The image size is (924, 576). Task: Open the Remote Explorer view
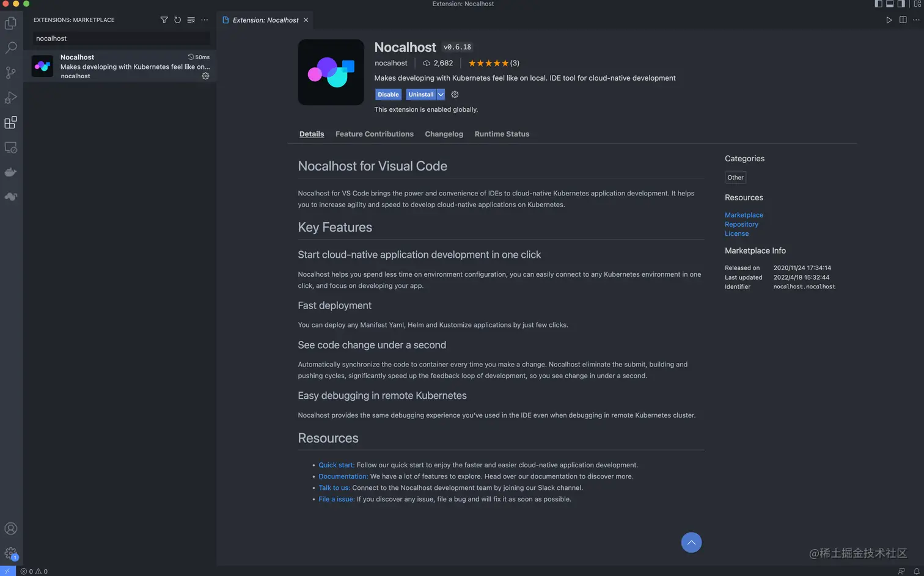click(x=10, y=147)
